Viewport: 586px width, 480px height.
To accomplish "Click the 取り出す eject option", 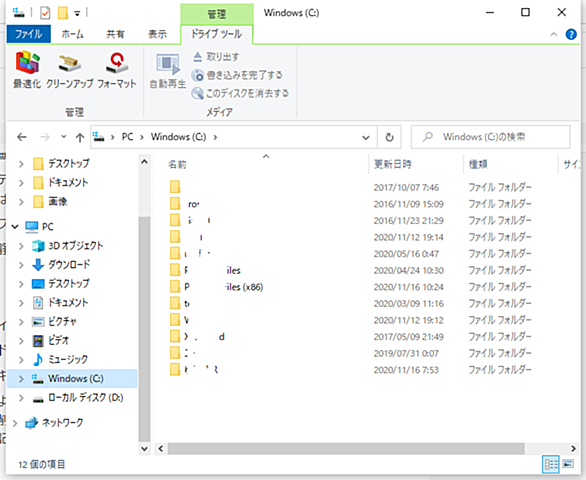I will click(216, 57).
